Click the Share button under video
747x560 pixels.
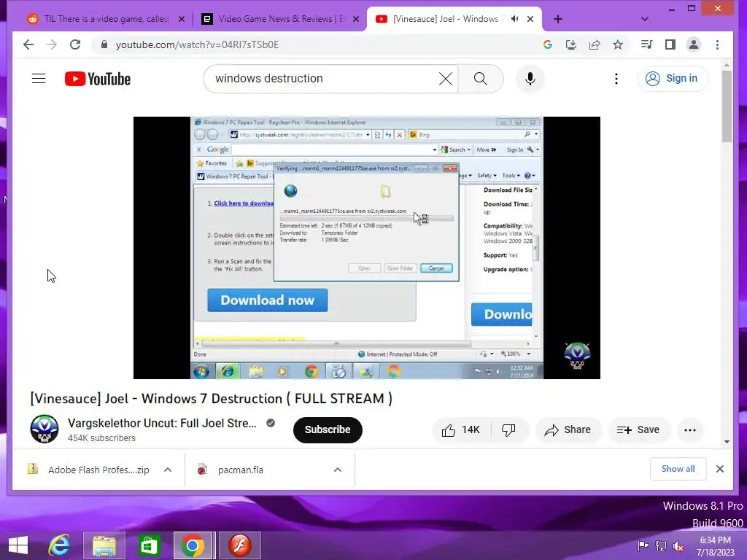click(x=568, y=430)
